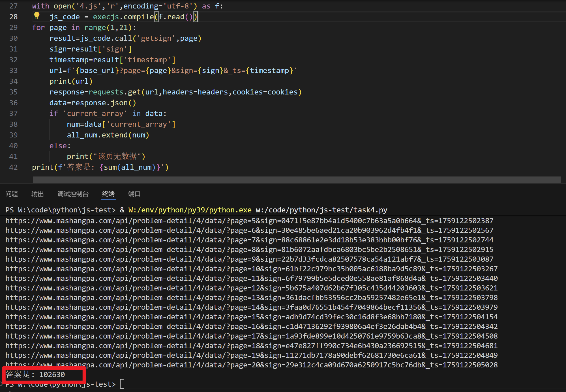566x392 pixels.
Task: Open the page=5 URL in terminal
Action: point(249,221)
